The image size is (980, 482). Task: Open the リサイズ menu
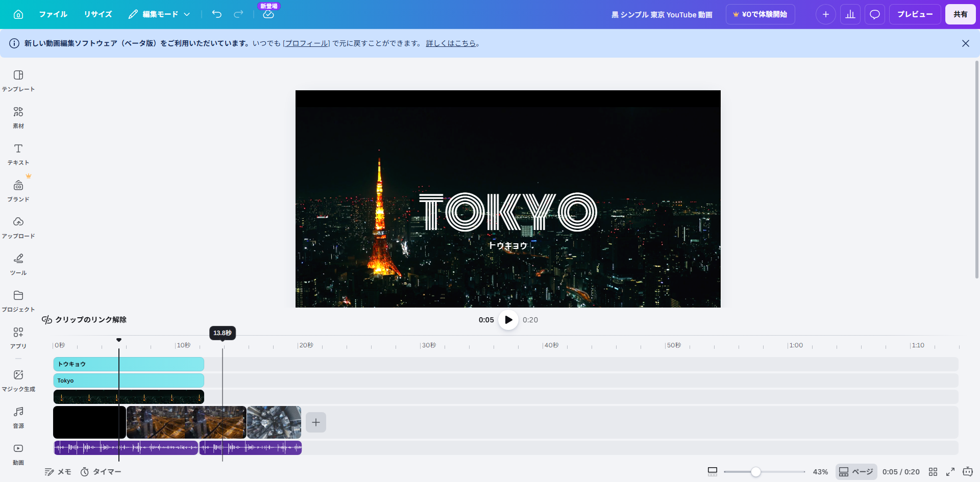pyautogui.click(x=98, y=14)
